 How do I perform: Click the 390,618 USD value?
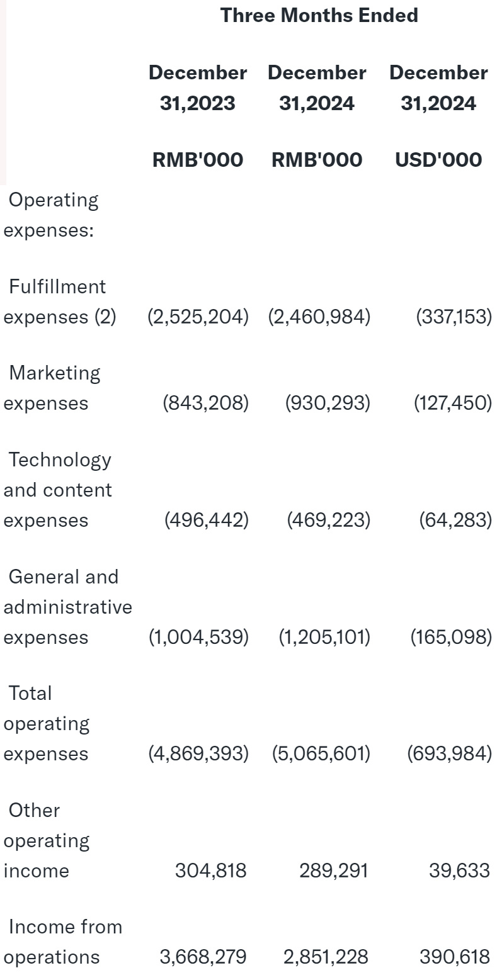454,957
